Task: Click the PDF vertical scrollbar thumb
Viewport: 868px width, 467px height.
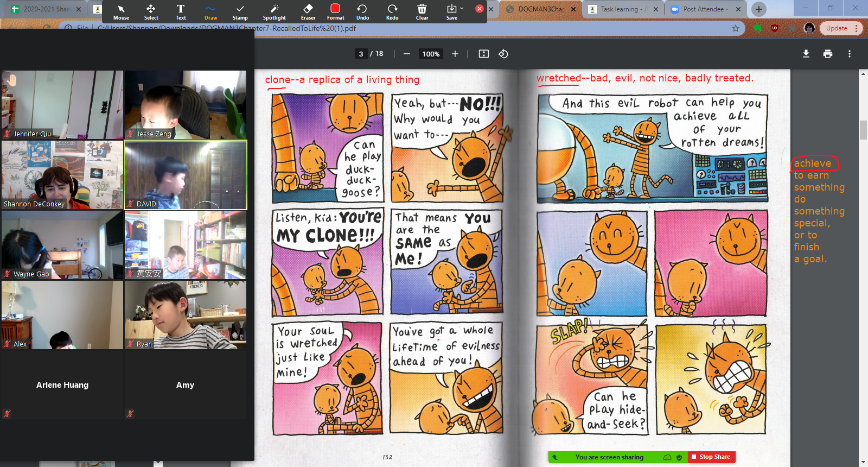Action: 863,130
